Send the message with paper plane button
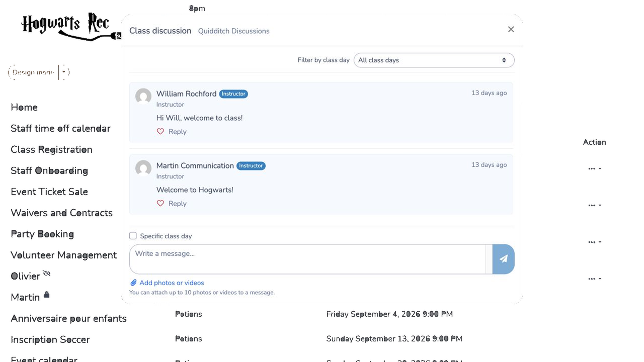644x362 pixels. click(503, 259)
